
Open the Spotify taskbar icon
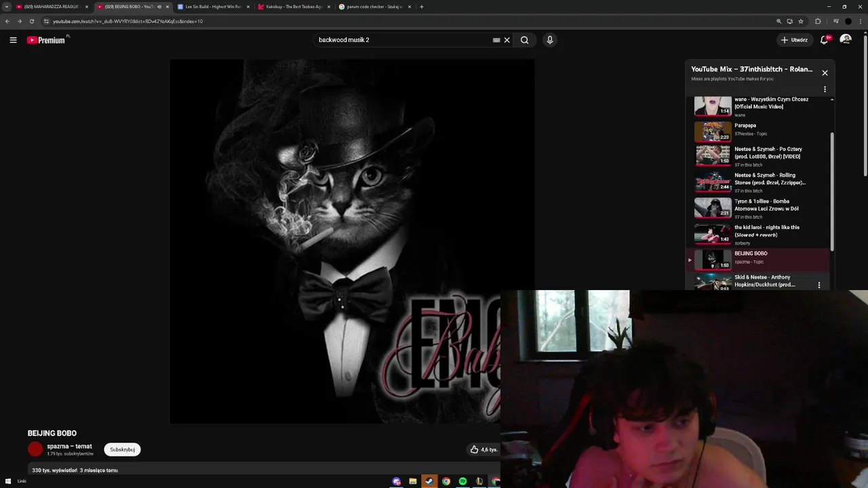point(462,481)
